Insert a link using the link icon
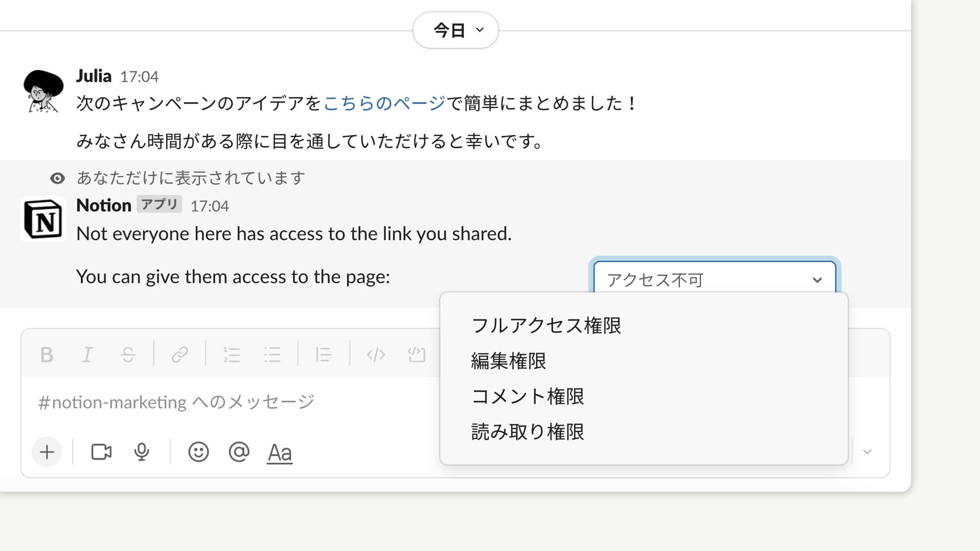The width and height of the screenshot is (980, 551). [180, 355]
